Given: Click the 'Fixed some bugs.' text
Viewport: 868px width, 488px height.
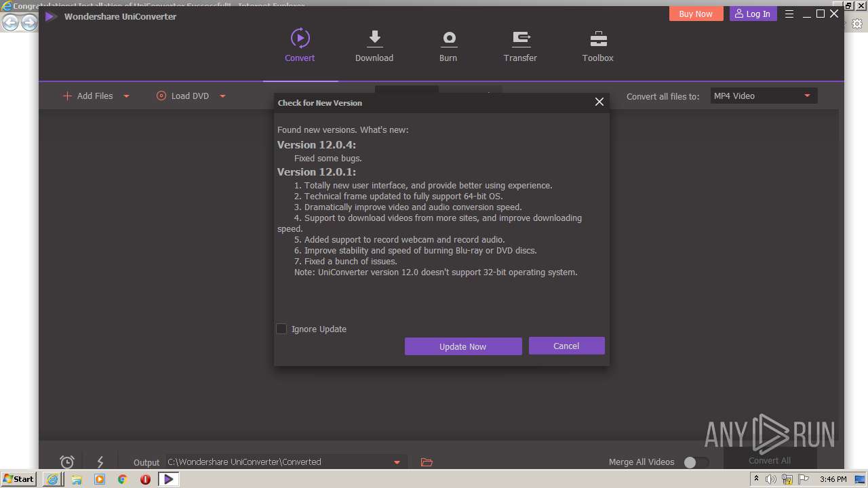Looking at the screenshot, I should (328, 159).
